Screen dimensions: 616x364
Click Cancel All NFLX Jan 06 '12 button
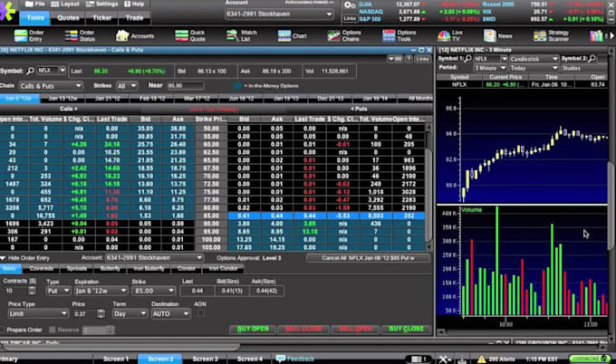368,258
